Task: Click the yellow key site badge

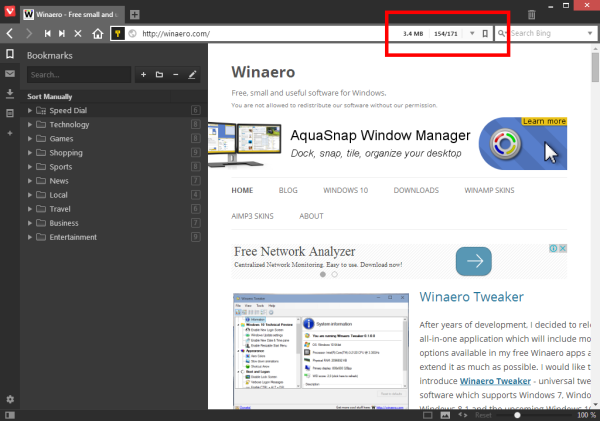Action: point(118,34)
